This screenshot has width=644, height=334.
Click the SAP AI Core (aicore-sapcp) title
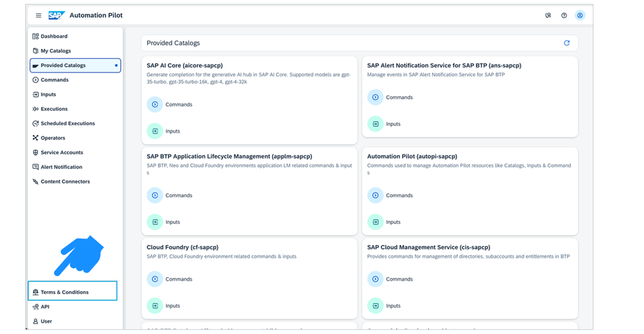pos(185,66)
